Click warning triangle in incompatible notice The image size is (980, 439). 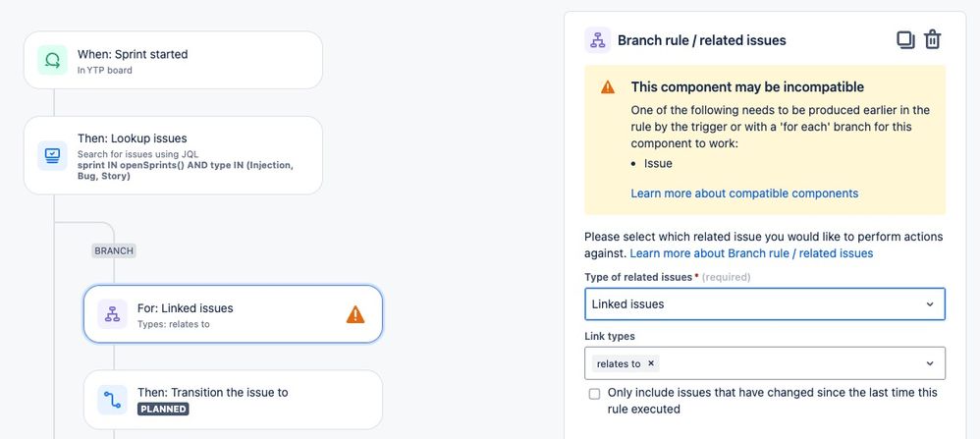(x=608, y=87)
